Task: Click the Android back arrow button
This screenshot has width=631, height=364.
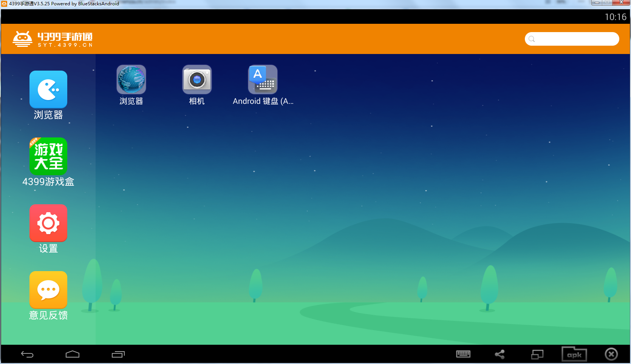Action: 27,354
